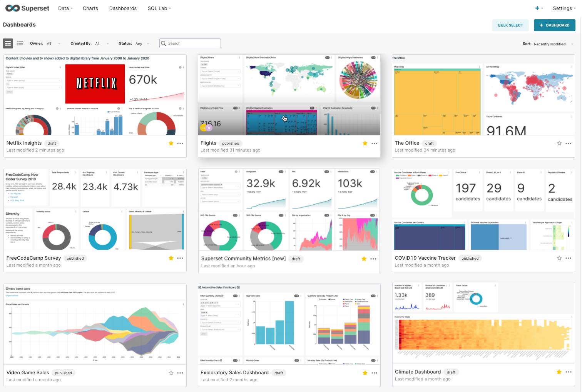Open the Data menu
The height and width of the screenshot is (392, 582).
(64, 8)
